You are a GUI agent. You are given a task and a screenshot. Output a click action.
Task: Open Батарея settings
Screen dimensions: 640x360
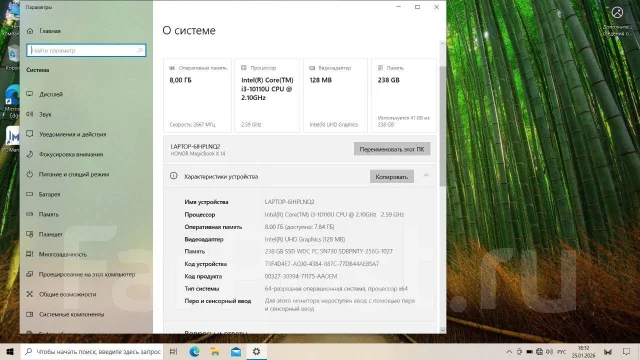coord(49,194)
